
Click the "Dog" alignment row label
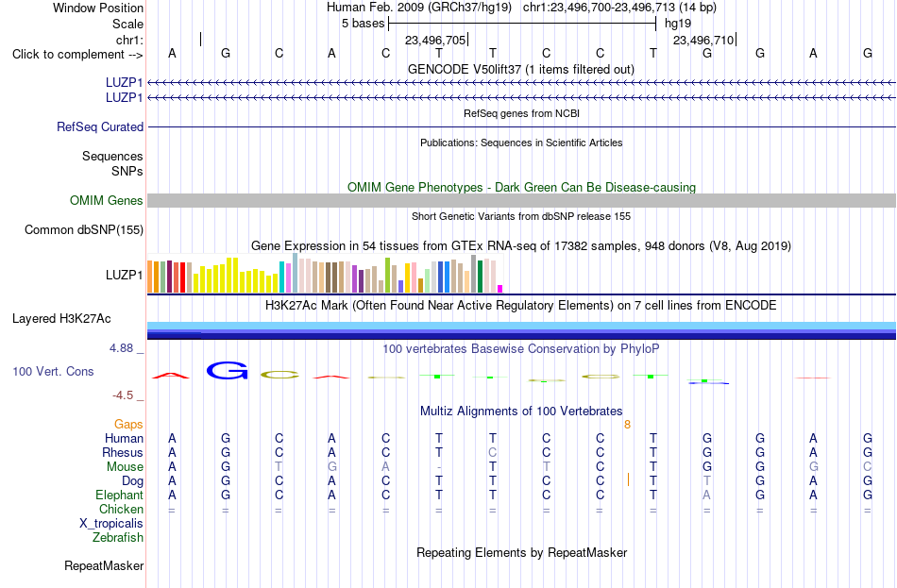pos(132,481)
